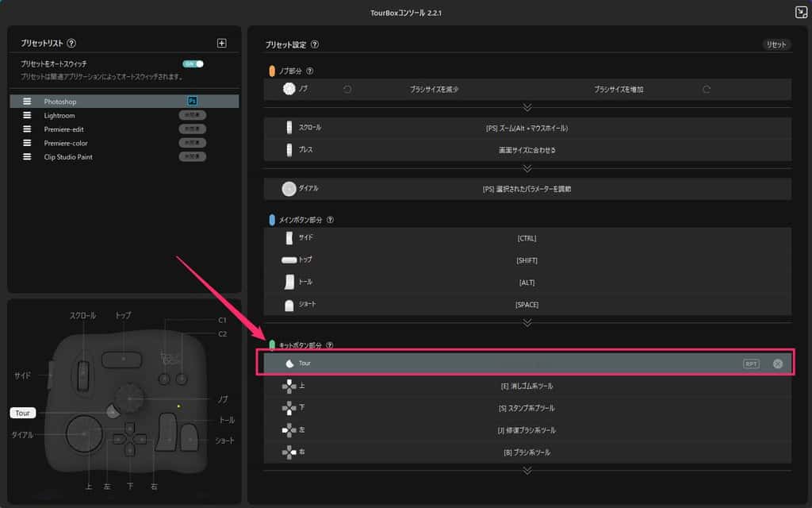812x508 pixels.
Task: Click the association badge on Lightroom preset
Action: tap(192, 115)
